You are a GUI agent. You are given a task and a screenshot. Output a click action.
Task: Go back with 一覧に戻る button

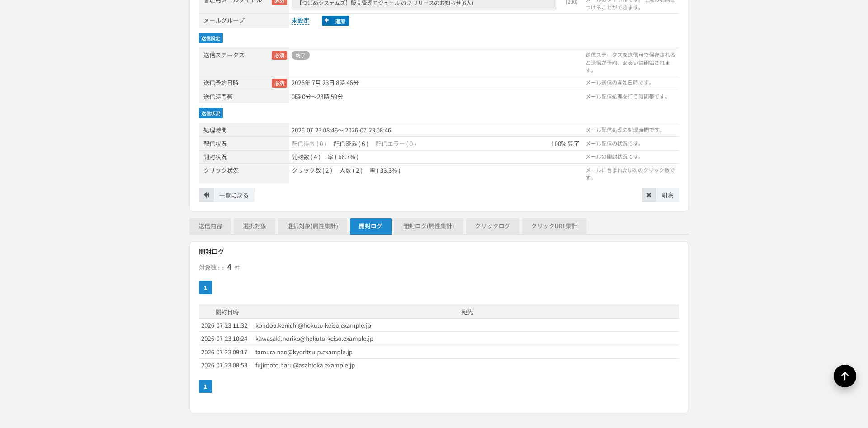[x=226, y=195]
